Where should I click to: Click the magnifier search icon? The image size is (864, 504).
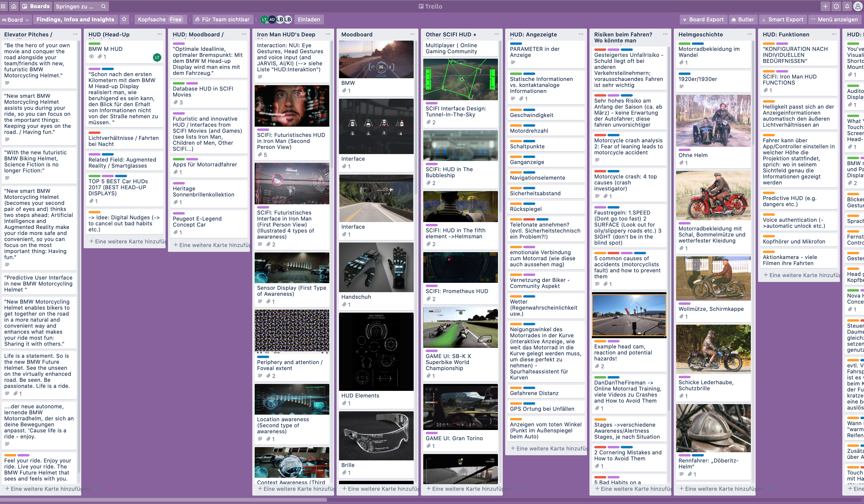103,6
